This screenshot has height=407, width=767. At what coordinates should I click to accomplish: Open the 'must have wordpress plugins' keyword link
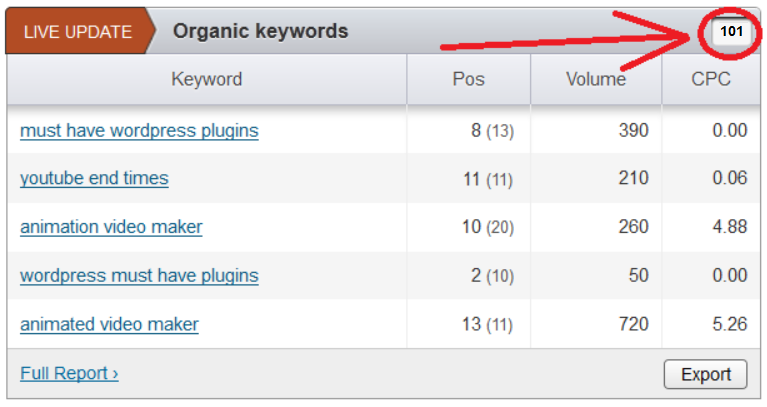click(x=139, y=131)
